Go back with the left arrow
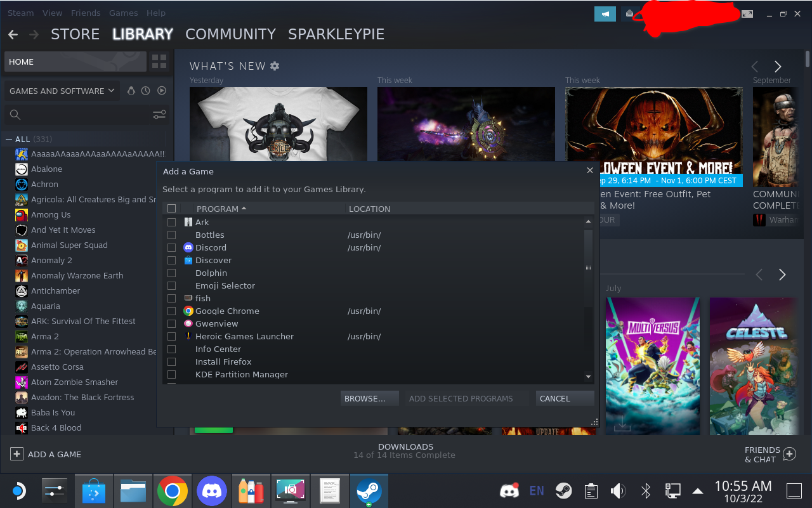The width and height of the screenshot is (812, 508). click(x=13, y=34)
